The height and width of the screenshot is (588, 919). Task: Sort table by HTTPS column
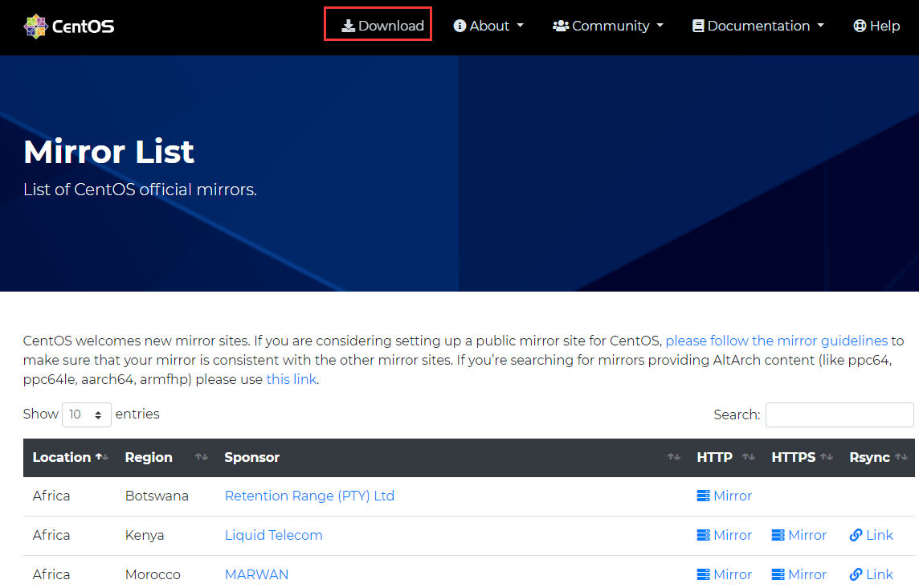click(801, 457)
